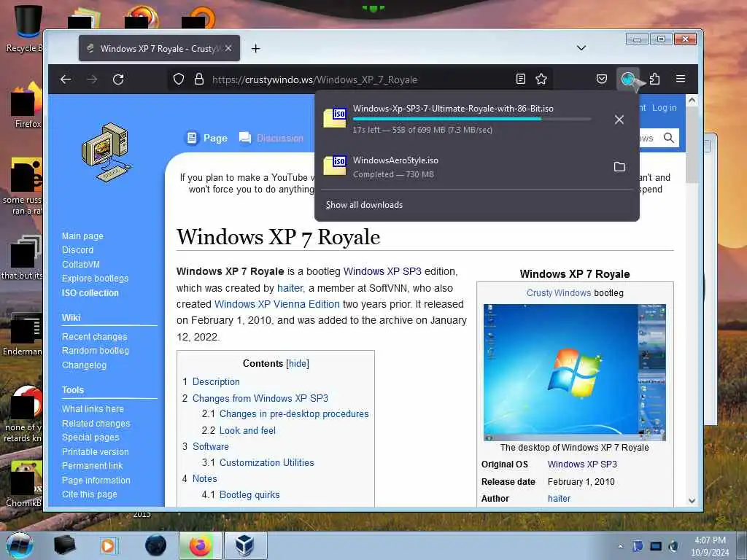Click the taskbar clock showing 4:07 PM
This screenshot has height=560, width=747.
click(710, 546)
